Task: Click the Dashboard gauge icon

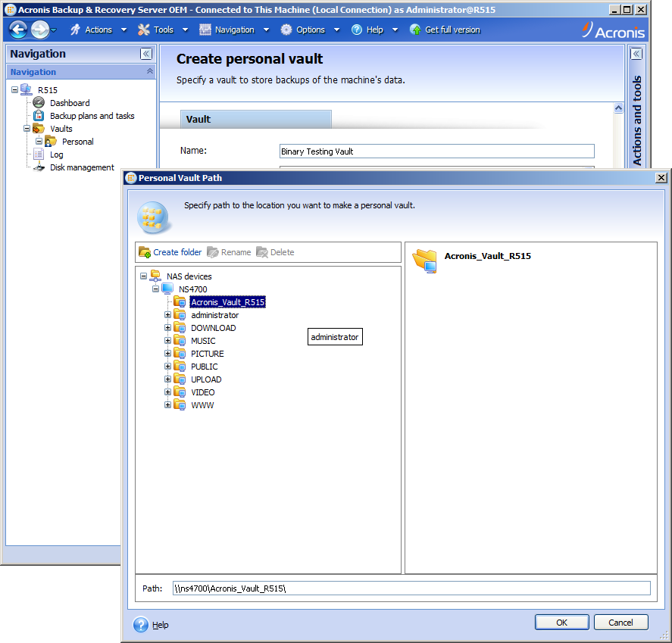Action: click(39, 102)
